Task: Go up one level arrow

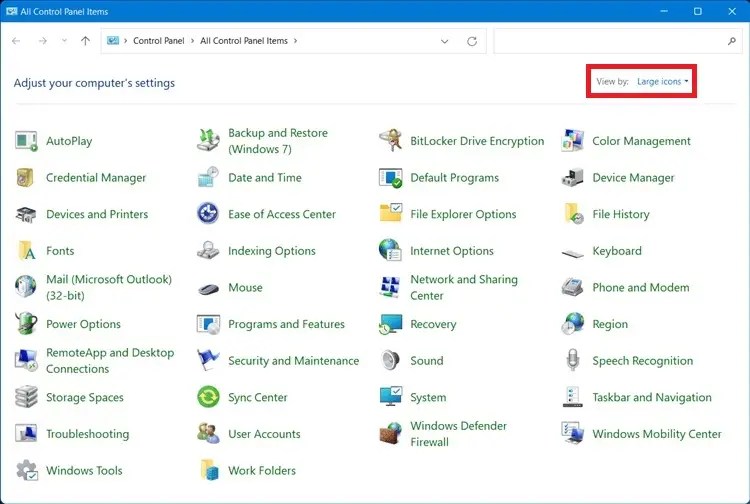Action: pyautogui.click(x=85, y=41)
